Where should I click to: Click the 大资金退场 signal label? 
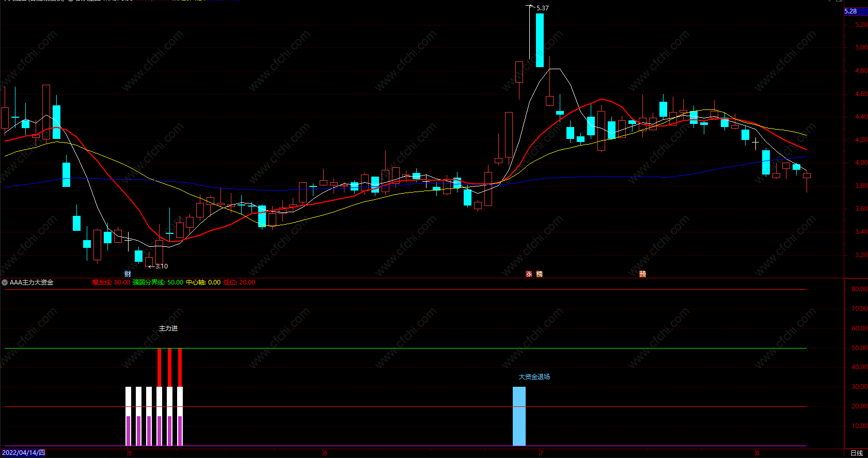tap(534, 377)
